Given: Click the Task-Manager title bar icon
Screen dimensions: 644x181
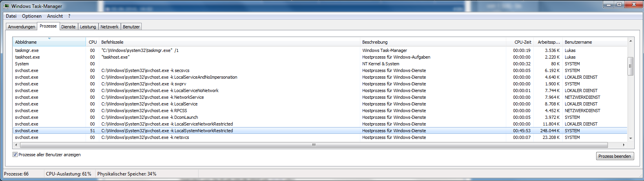Looking at the screenshot, I should click(x=7, y=6).
